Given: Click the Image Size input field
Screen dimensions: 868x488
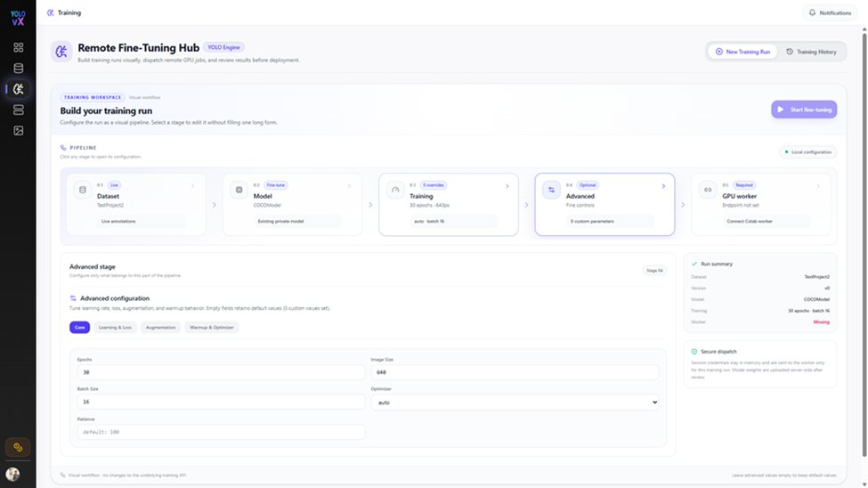Looking at the screenshot, I should point(515,372).
